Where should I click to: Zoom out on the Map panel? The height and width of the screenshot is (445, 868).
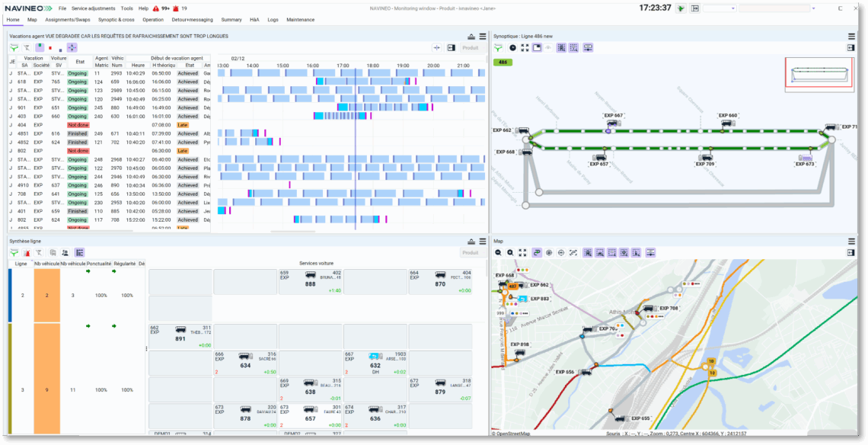(x=498, y=252)
